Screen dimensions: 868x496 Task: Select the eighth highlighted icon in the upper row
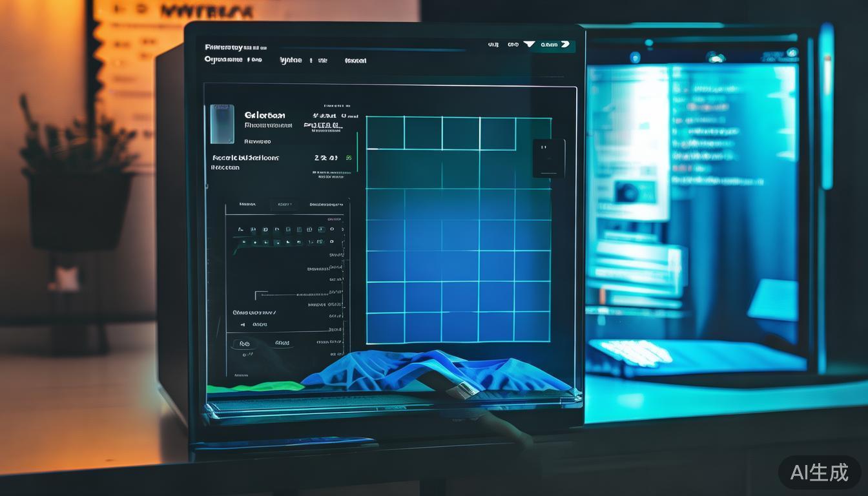[320, 229]
